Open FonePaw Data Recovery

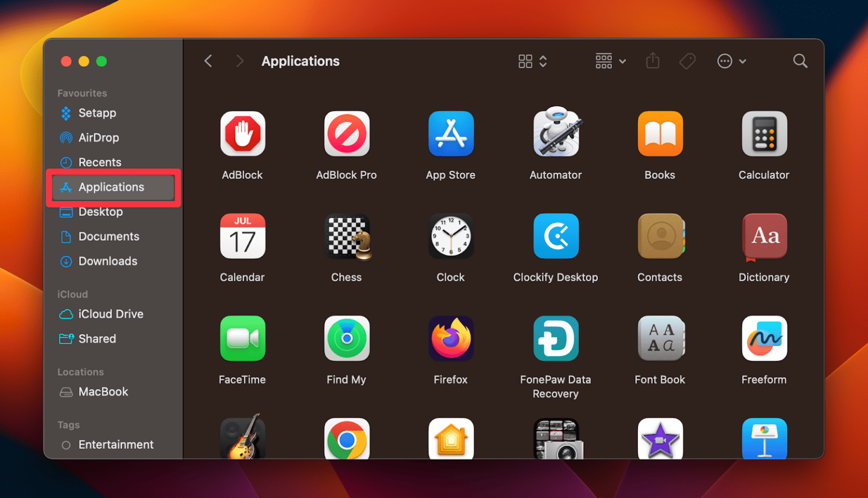(555, 338)
